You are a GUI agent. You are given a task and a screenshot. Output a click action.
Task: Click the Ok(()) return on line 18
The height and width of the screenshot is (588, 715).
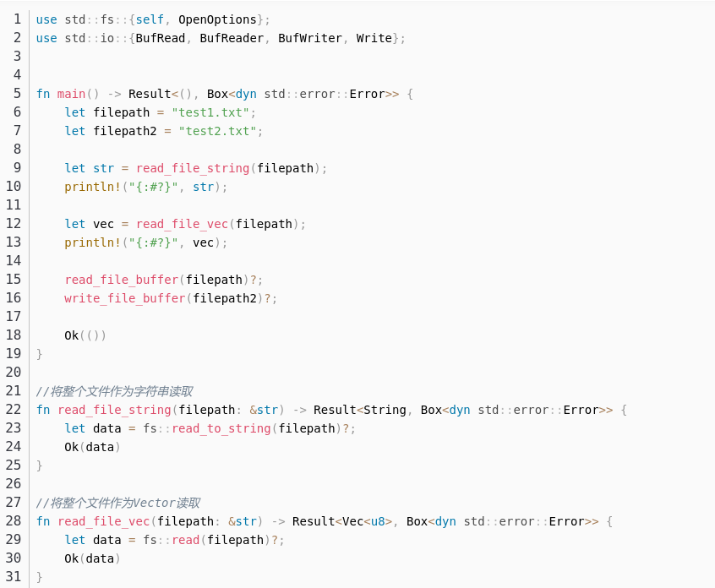pyautogui.click(x=85, y=335)
